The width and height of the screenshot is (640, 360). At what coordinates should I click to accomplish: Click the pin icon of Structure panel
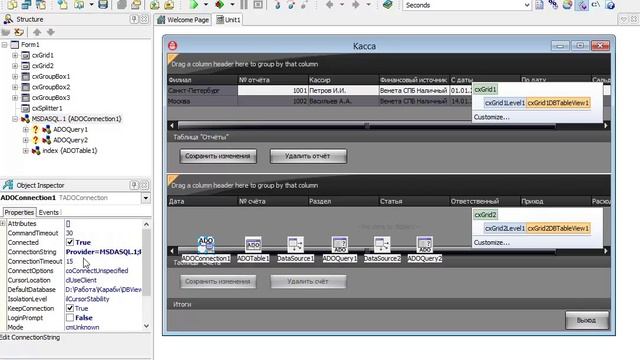(134, 19)
